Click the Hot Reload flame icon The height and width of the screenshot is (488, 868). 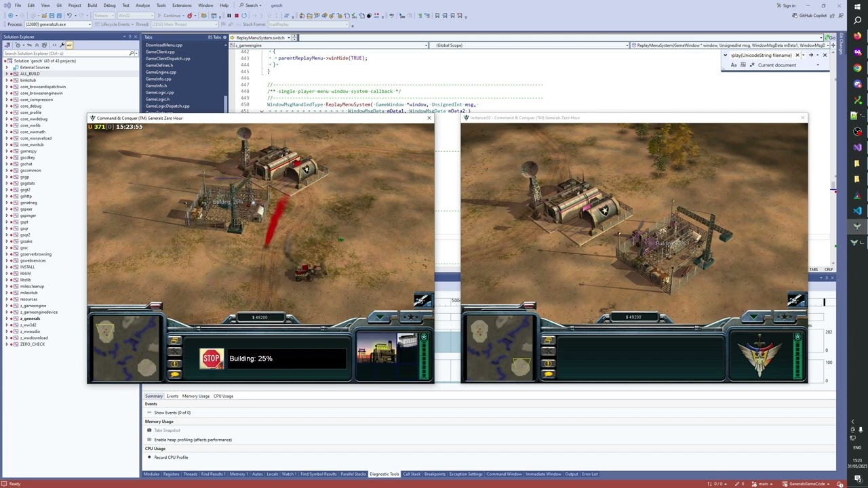190,16
